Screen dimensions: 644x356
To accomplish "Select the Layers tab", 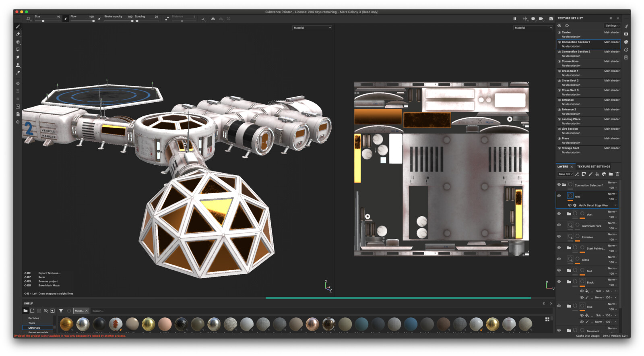I will point(563,166).
